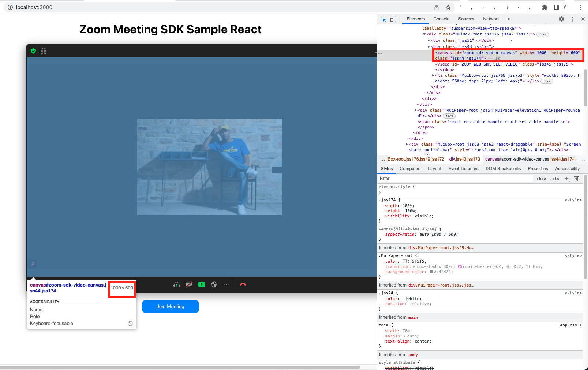The height and width of the screenshot is (370, 588).
Task: Expand the Screen share control bar div node
Action: [407, 144]
